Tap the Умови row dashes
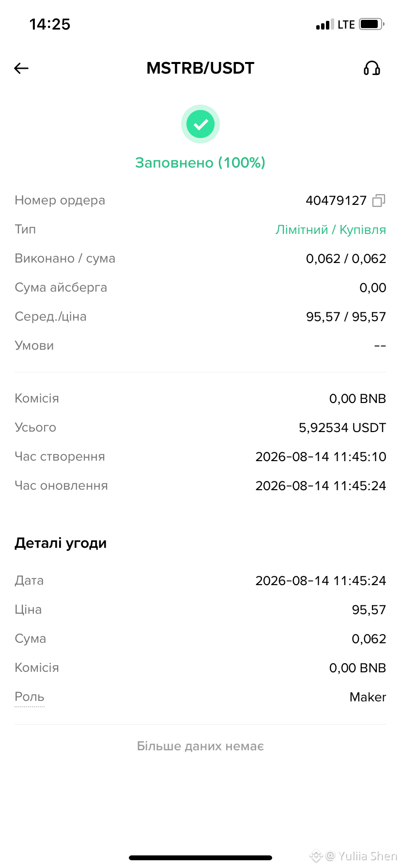 380,346
